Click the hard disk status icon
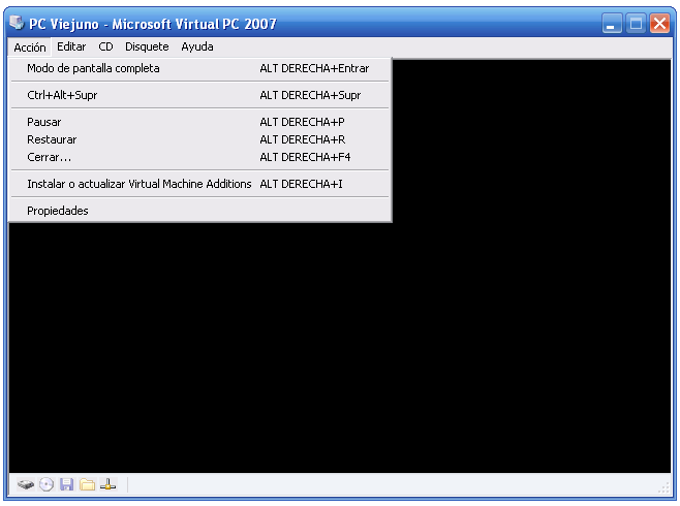The height and width of the screenshot is (506, 680). pyautogui.click(x=26, y=484)
